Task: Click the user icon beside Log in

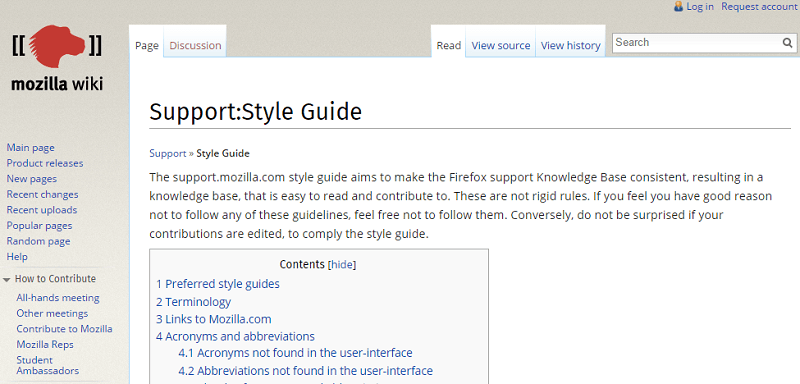Action: click(678, 6)
